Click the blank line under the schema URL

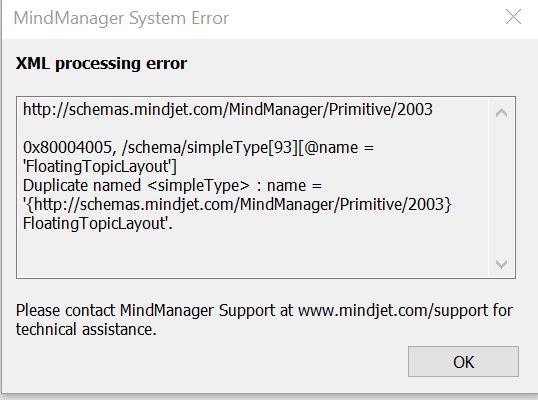pyautogui.click(x=252, y=129)
